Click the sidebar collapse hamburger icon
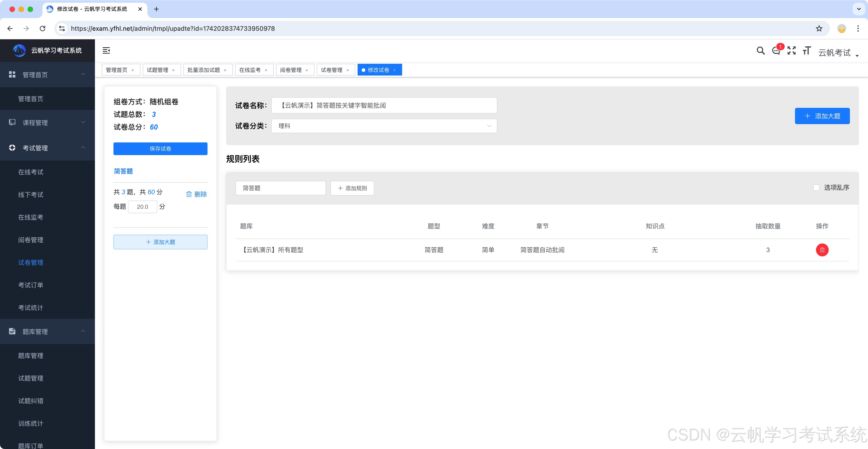This screenshot has height=449, width=868. click(x=106, y=51)
